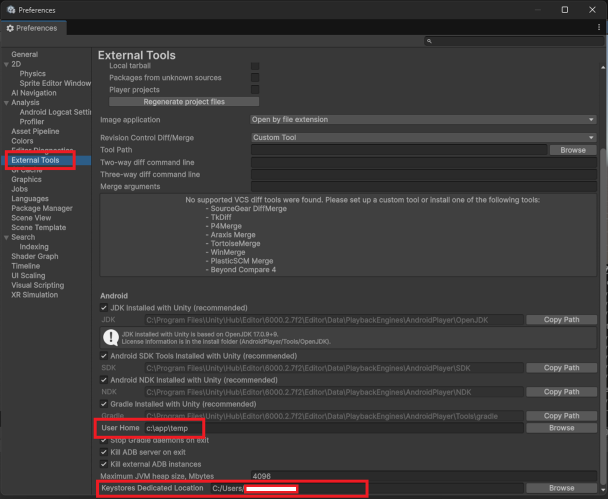Click Regenerate project files button
608x499 pixels.
(x=184, y=101)
